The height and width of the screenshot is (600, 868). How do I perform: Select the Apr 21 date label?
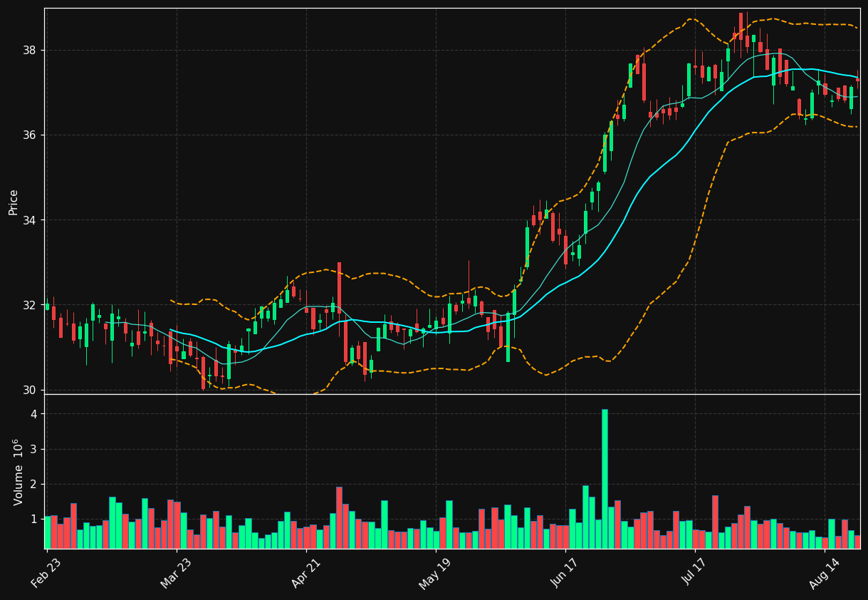[305, 572]
